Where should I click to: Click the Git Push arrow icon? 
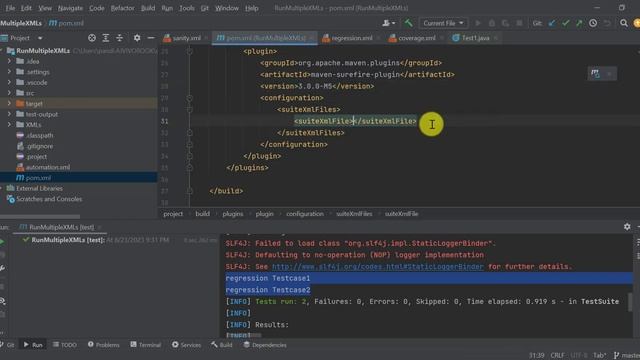click(579, 23)
